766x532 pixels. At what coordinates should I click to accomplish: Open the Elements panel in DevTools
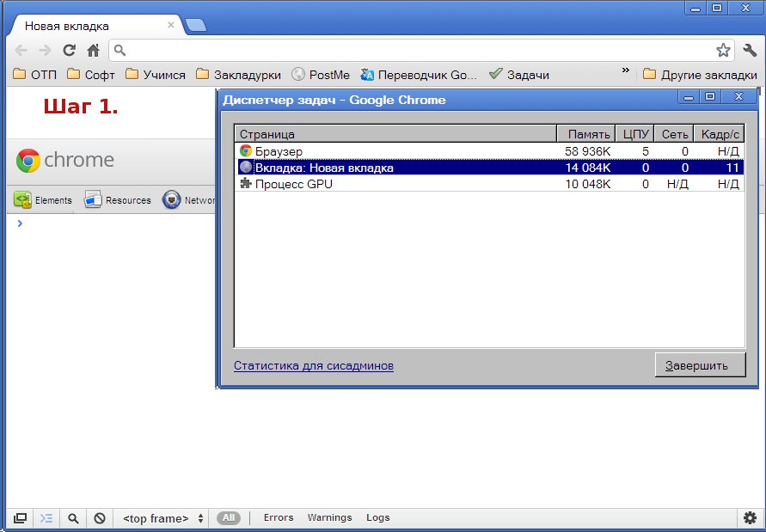pyautogui.click(x=43, y=199)
